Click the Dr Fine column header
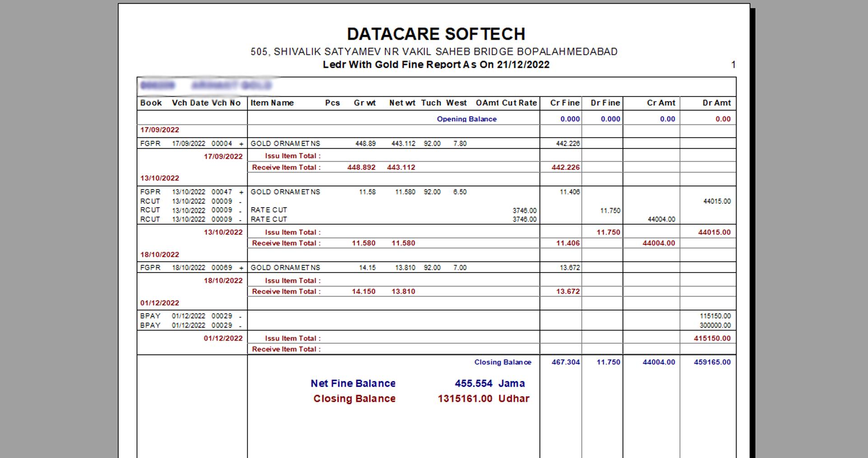This screenshot has height=458, width=868. pyautogui.click(x=605, y=103)
